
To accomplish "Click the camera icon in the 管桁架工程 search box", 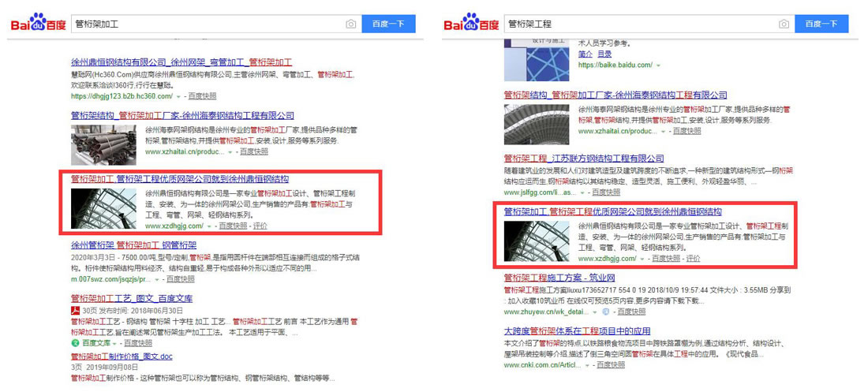I will click(x=784, y=24).
